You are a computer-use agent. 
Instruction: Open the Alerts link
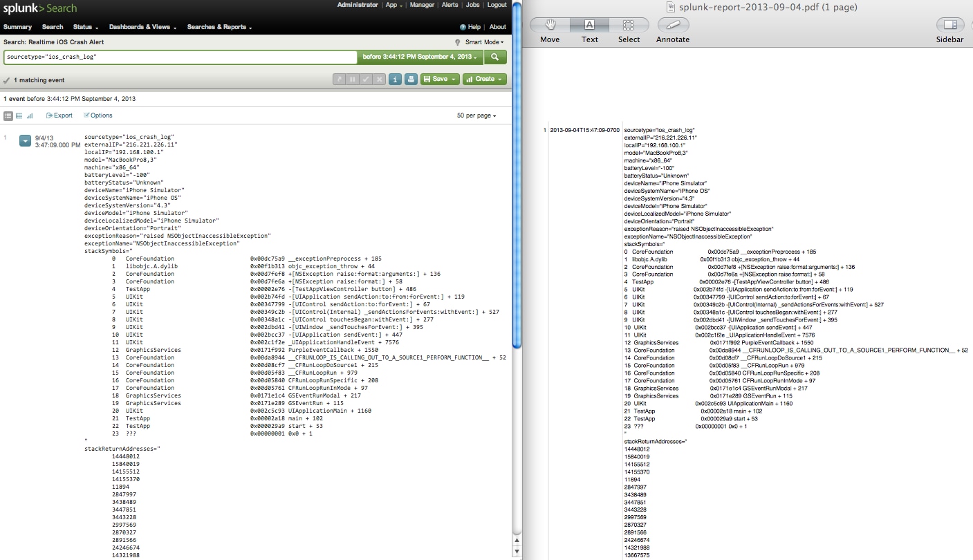450,5
